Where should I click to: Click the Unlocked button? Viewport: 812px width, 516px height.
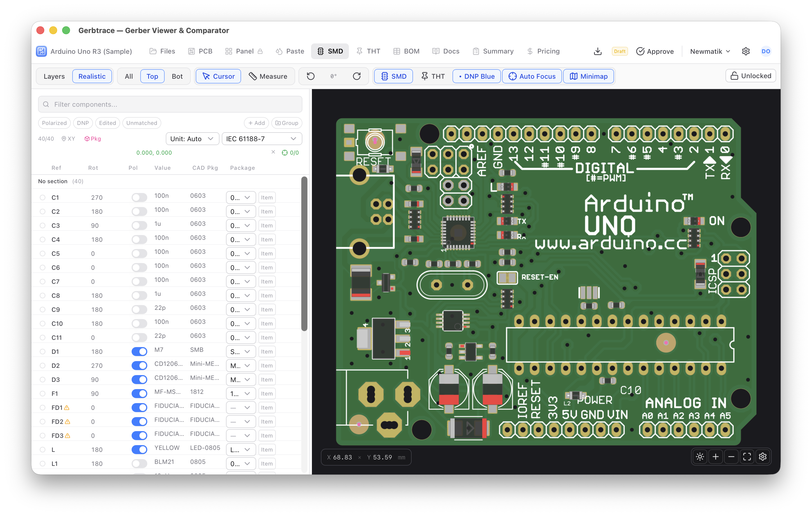tap(751, 76)
